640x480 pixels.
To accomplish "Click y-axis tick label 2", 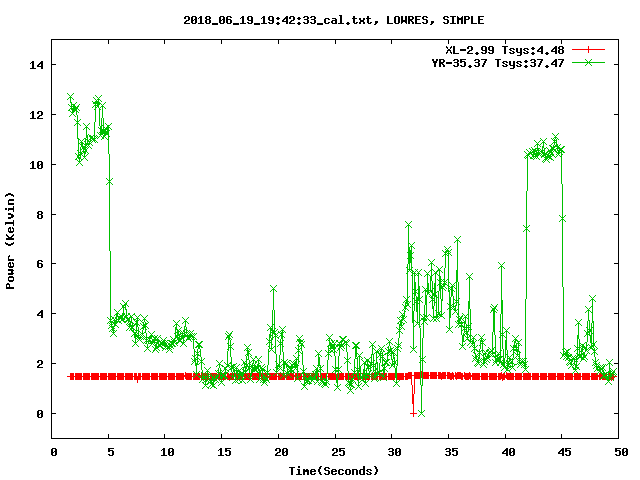I will point(40,364).
